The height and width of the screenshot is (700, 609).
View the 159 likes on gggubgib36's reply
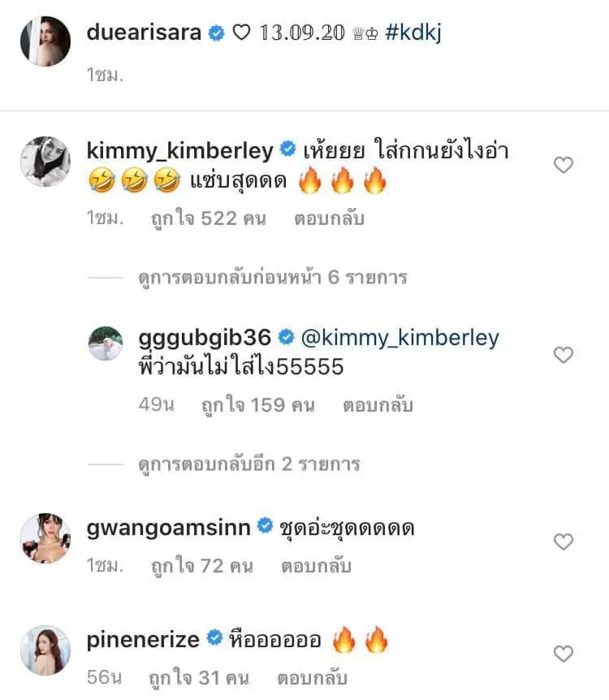tap(257, 404)
